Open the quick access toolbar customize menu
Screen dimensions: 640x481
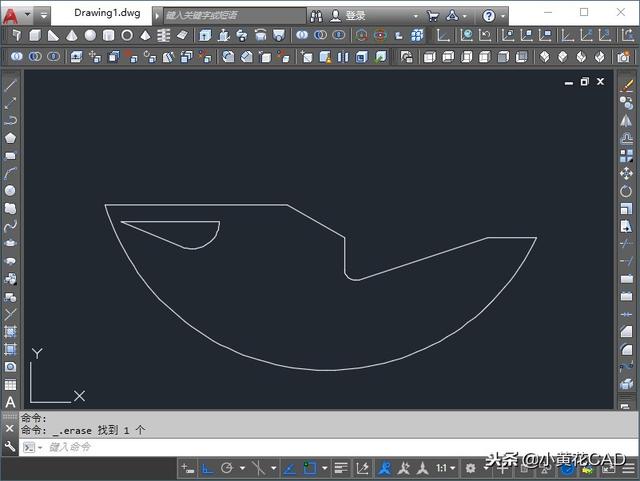[44, 16]
